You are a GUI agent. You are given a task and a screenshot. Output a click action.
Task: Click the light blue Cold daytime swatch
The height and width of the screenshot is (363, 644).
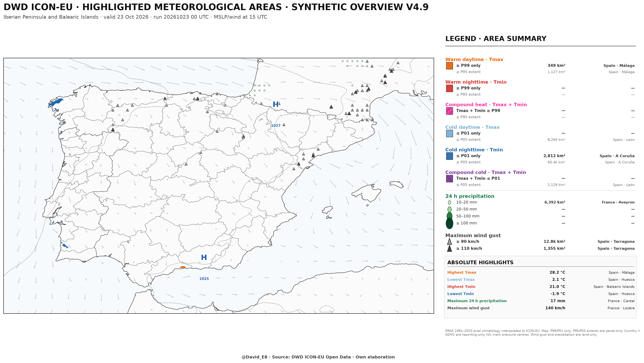pos(449,133)
